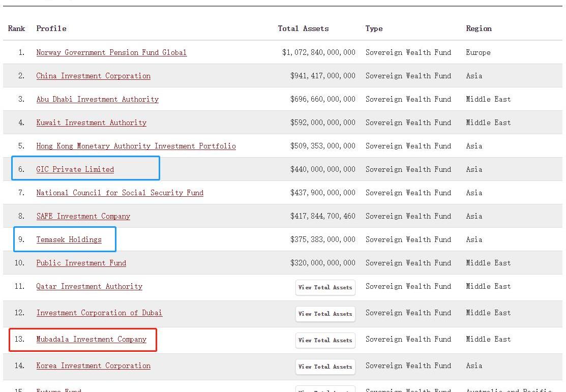Image resolution: width=566 pixels, height=392 pixels.
Task: Click the Type column header
Action: coord(374,28)
